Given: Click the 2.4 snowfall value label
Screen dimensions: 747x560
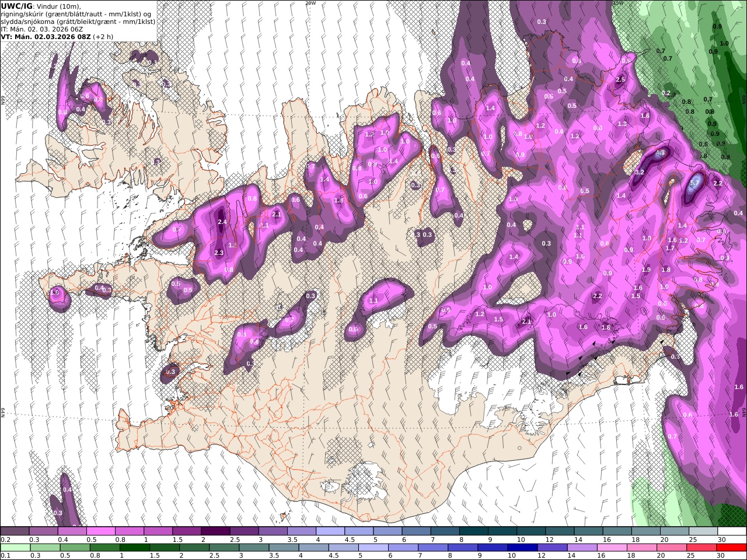Looking at the screenshot, I should (x=222, y=222).
